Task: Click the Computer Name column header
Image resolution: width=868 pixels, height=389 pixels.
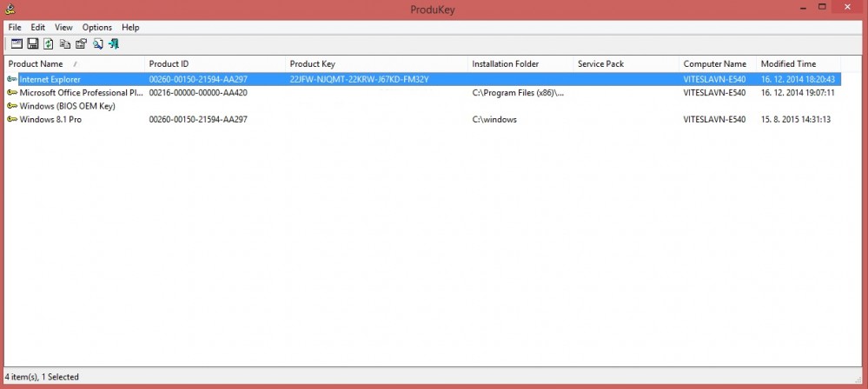Action: pos(714,64)
